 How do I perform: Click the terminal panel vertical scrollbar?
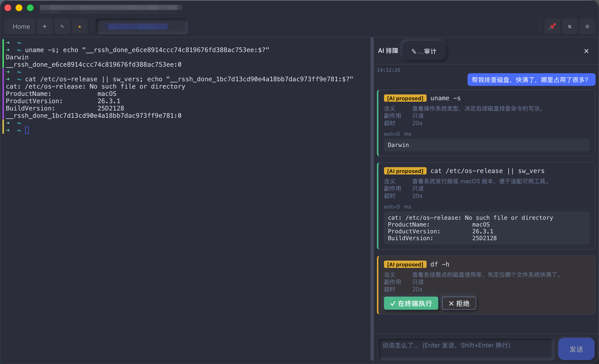[372, 199]
